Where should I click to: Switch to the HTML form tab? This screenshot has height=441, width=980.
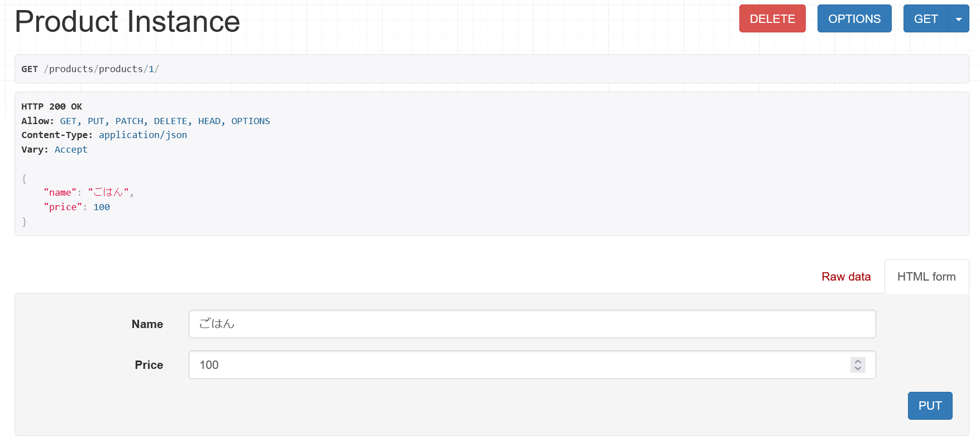click(926, 277)
